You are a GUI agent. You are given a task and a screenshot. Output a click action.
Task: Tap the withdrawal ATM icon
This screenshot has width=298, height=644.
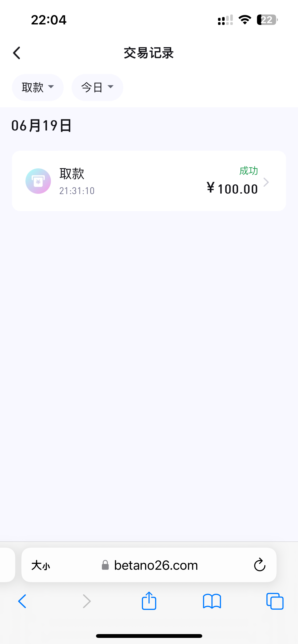(38, 181)
